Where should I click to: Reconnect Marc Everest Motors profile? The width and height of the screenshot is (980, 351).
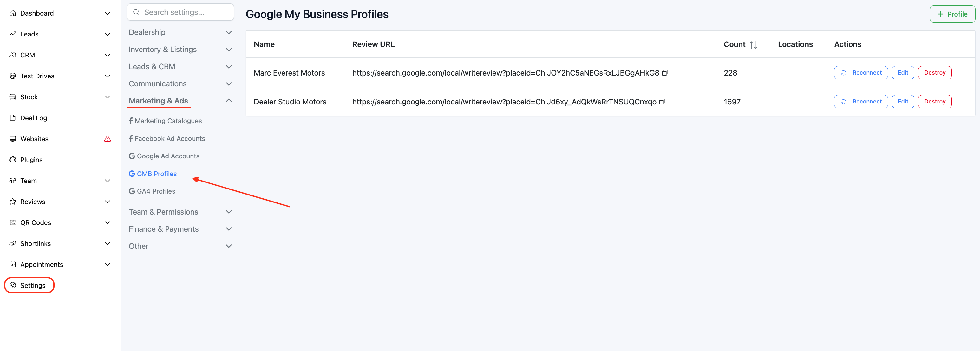[x=860, y=72]
